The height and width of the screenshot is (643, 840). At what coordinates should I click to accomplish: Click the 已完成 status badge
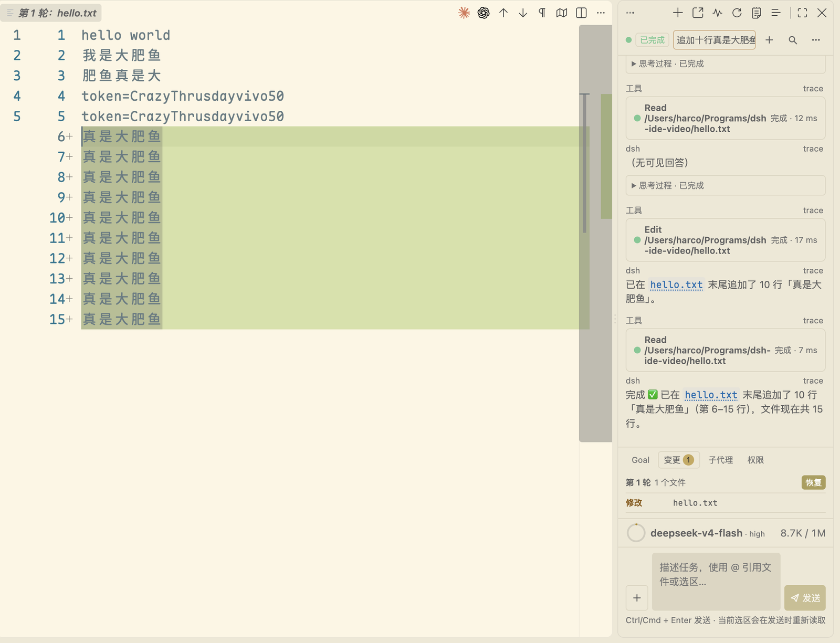[x=652, y=40]
